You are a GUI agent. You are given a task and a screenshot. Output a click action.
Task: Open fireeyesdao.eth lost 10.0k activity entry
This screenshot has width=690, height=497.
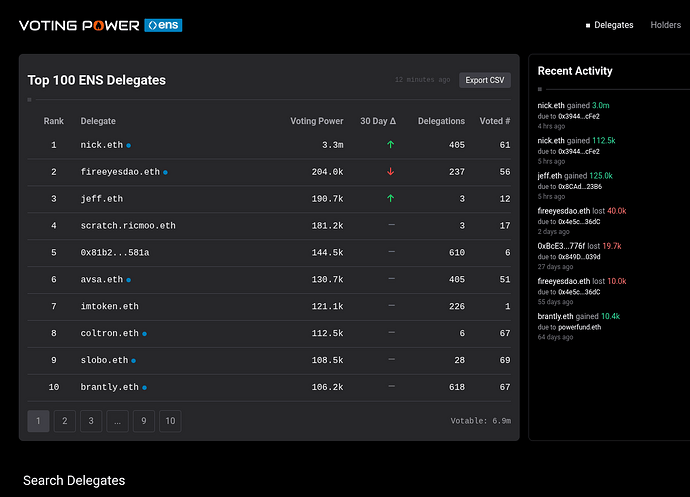click(582, 291)
